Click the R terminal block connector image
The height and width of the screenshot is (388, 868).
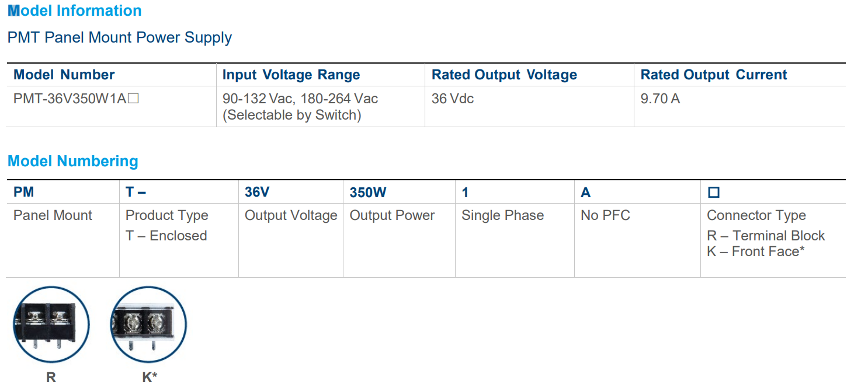tap(51, 324)
